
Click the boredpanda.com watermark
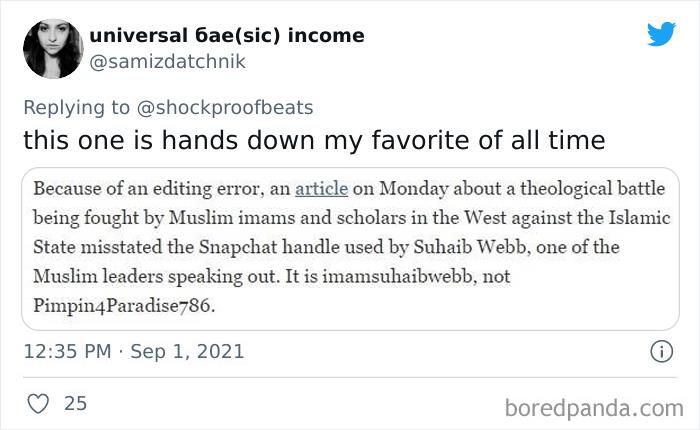click(x=593, y=408)
